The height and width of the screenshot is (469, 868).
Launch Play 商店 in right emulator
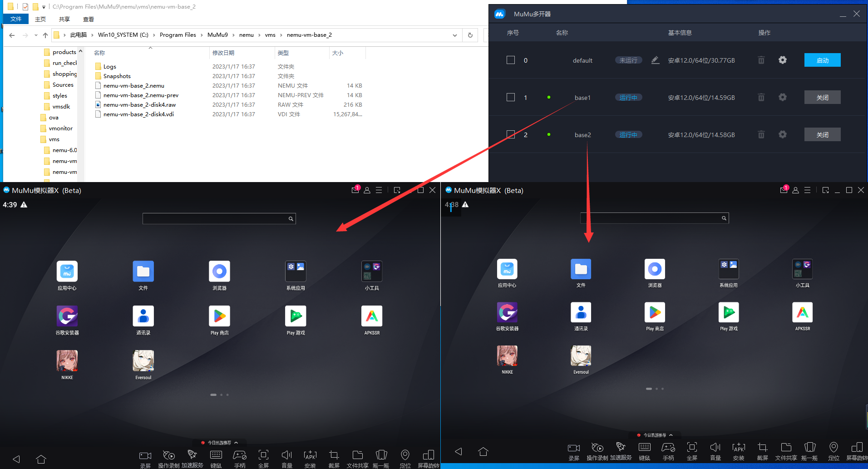click(x=655, y=312)
